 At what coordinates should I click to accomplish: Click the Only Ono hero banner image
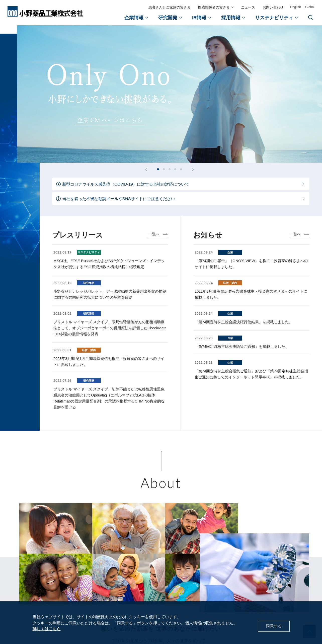pyautogui.click(x=170, y=94)
